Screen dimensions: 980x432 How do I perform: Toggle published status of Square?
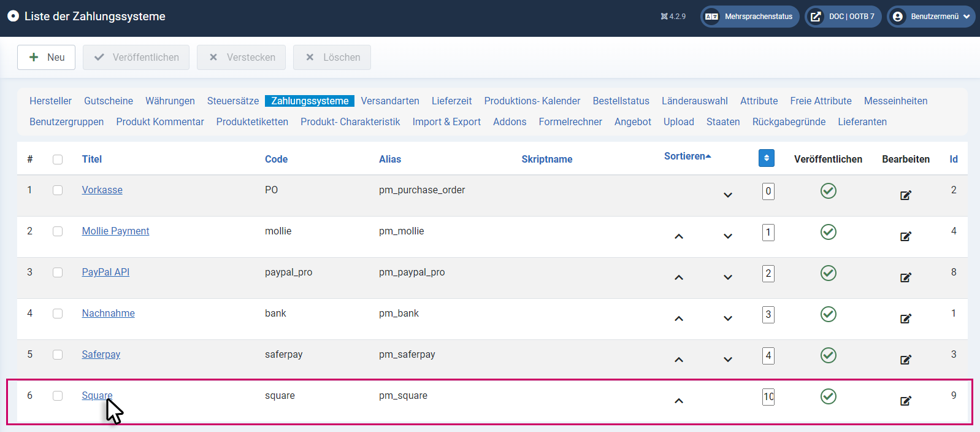829,396
